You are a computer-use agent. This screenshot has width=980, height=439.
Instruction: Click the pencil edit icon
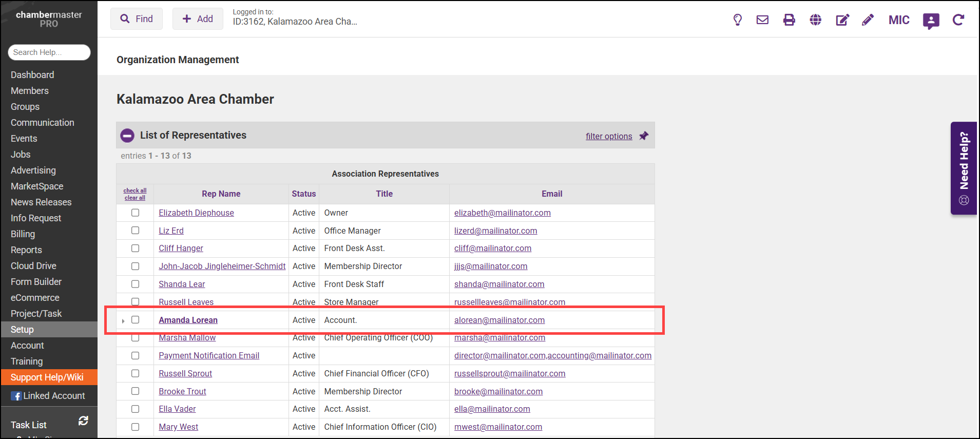coord(868,20)
